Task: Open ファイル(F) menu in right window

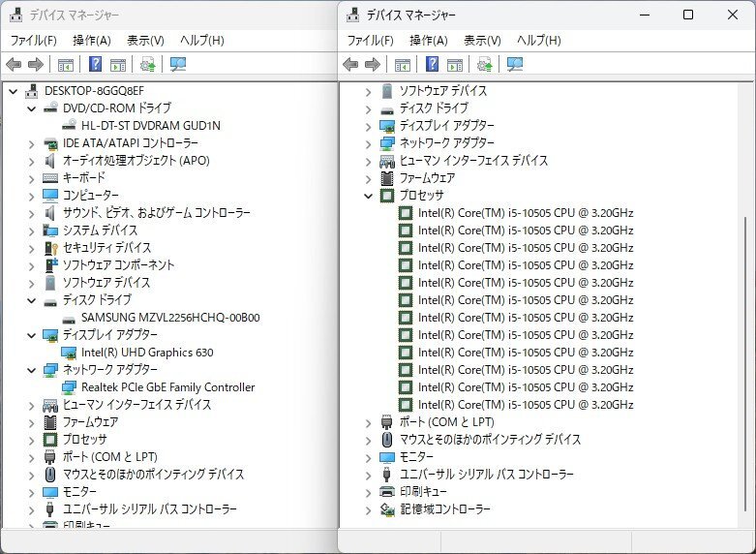Action: [371, 41]
